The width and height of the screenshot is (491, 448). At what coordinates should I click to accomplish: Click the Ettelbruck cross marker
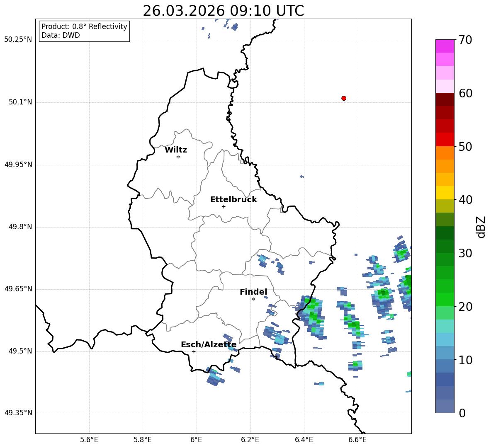click(x=224, y=206)
